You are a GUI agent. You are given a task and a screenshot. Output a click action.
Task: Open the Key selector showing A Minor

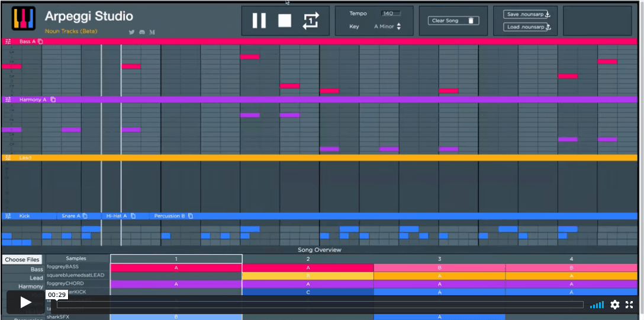[388, 27]
